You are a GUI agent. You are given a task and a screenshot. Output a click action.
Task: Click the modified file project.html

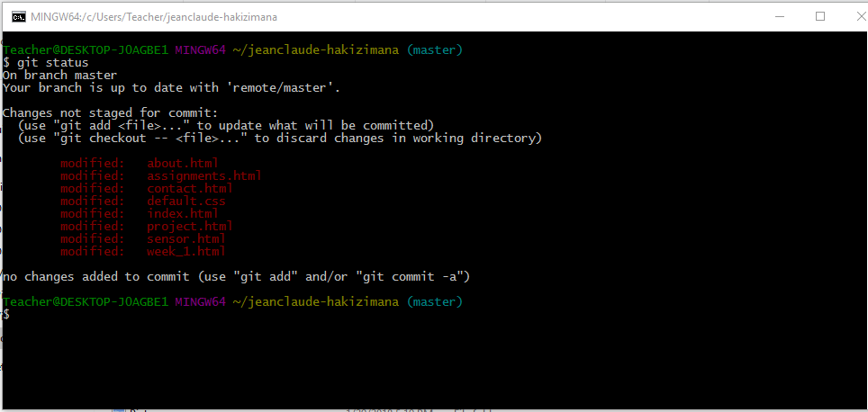(x=190, y=227)
